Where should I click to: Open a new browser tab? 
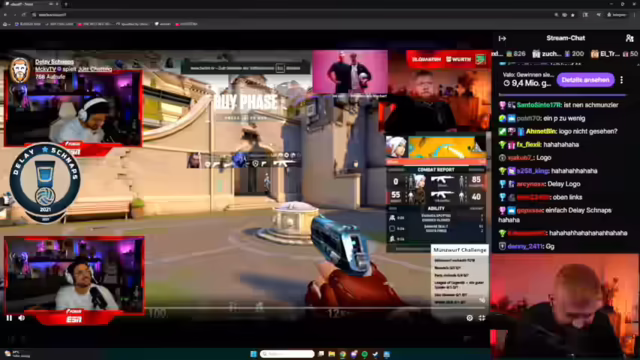tap(66, 4)
